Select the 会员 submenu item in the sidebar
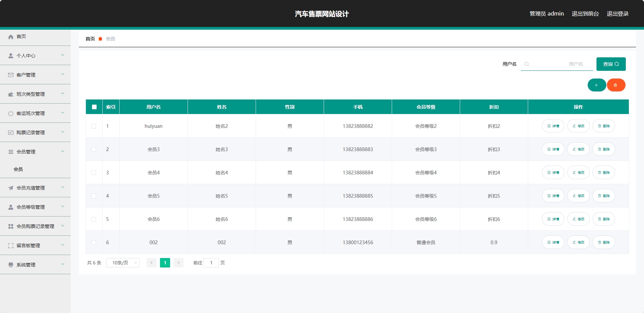This screenshot has width=644, height=313. pyautogui.click(x=18, y=169)
